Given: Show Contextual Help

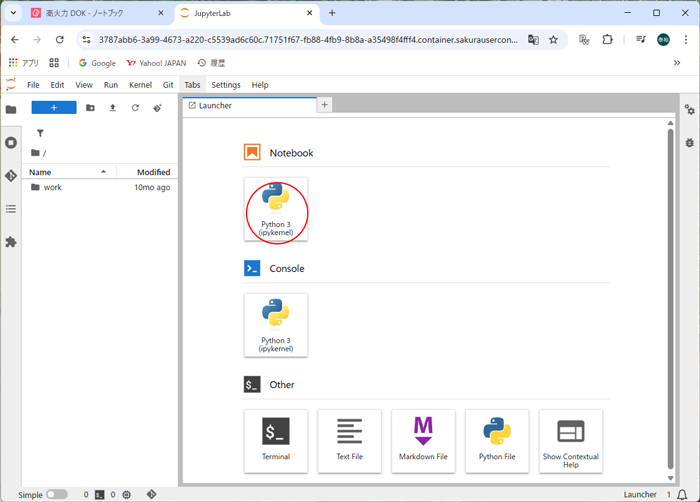Looking at the screenshot, I should 570,440.
